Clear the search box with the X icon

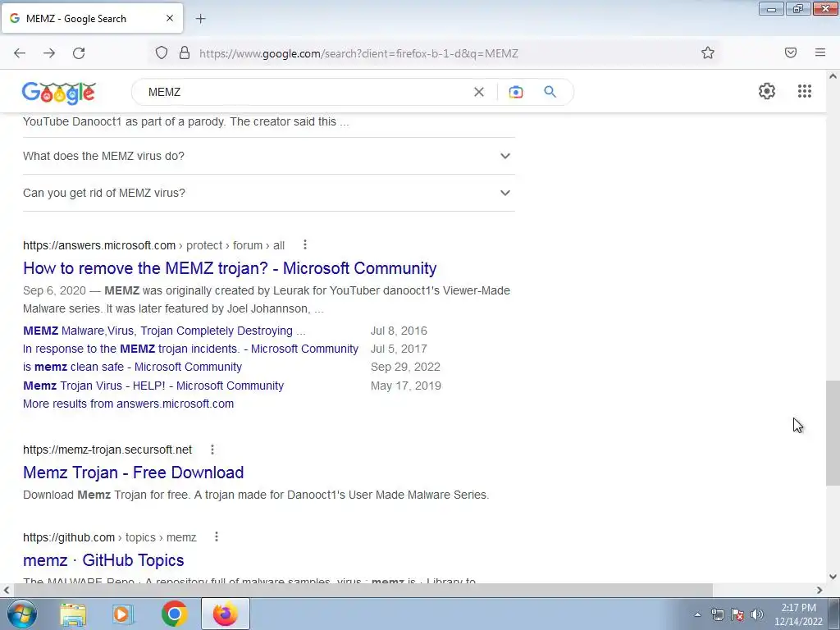coord(479,92)
